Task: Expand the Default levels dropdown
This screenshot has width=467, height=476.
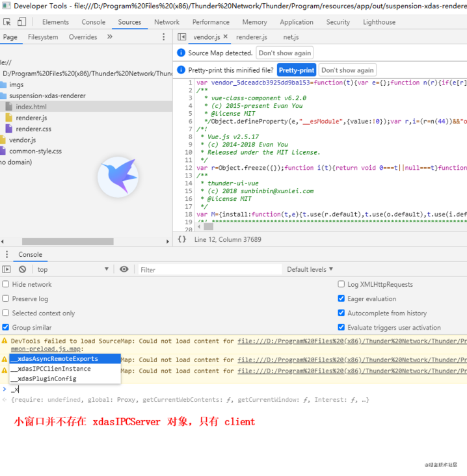Action: pos(310,269)
